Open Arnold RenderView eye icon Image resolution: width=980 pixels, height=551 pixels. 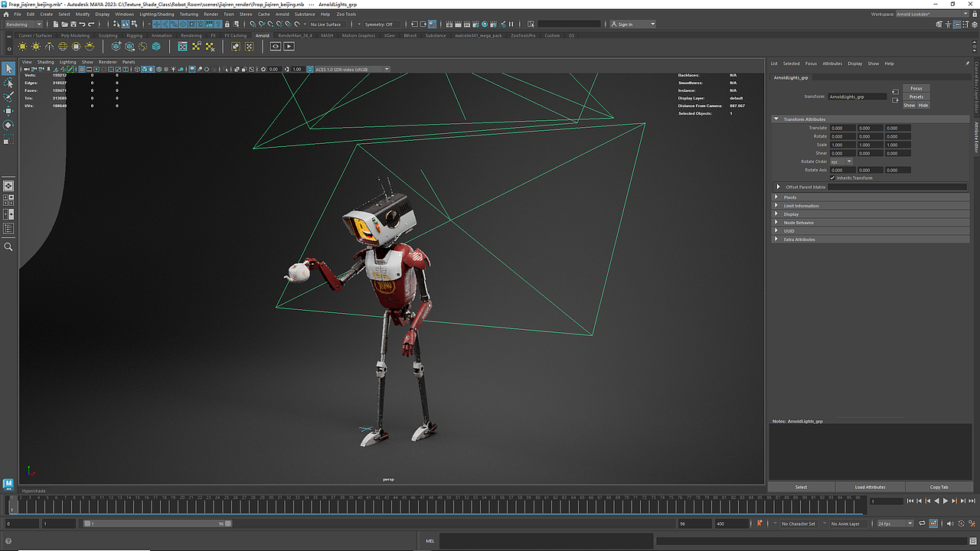coord(276,47)
